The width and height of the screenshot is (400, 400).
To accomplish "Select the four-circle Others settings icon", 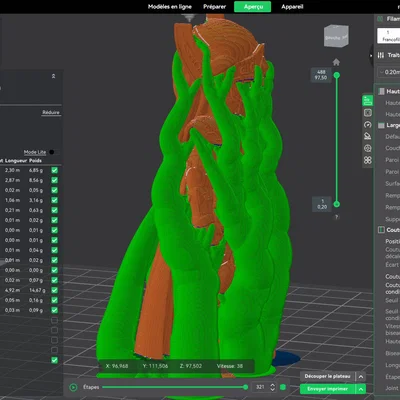I will tap(368, 160).
